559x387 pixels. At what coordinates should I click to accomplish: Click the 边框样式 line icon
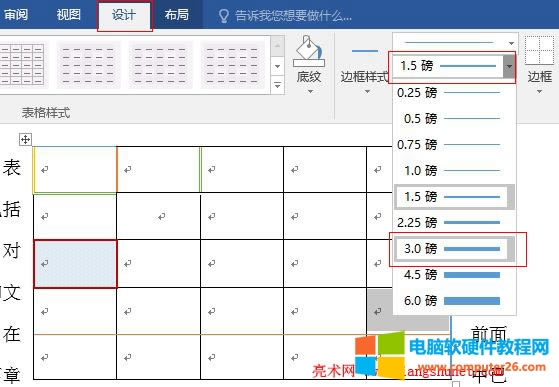click(x=364, y=51)
